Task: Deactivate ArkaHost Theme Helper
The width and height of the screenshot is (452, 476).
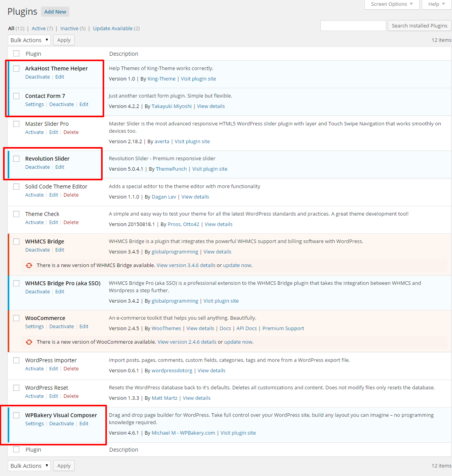Action: coord(38,77)
